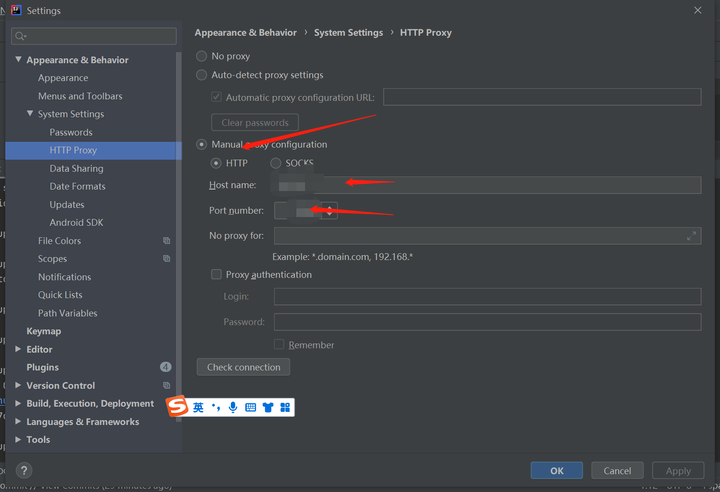
Task: Click the Version Control project-level copy icon
Action: click(x=166, y=385)
